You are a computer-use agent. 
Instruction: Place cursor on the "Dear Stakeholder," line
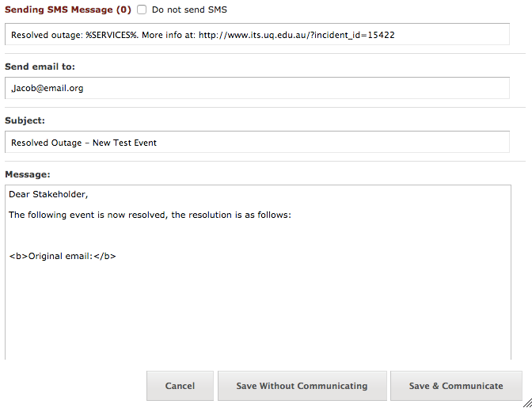[48, 194]
